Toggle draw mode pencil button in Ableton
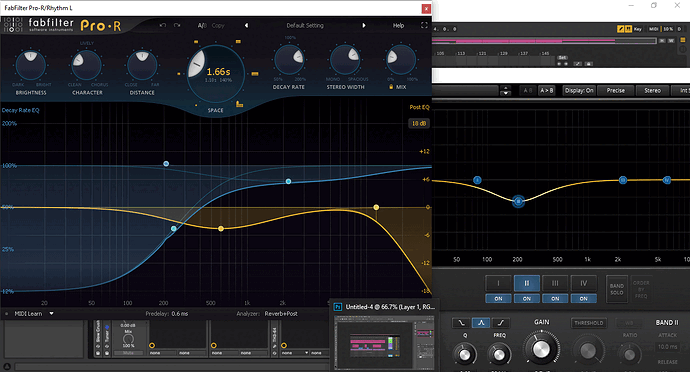This screenshot has height=372, width=690. (620, 29)
